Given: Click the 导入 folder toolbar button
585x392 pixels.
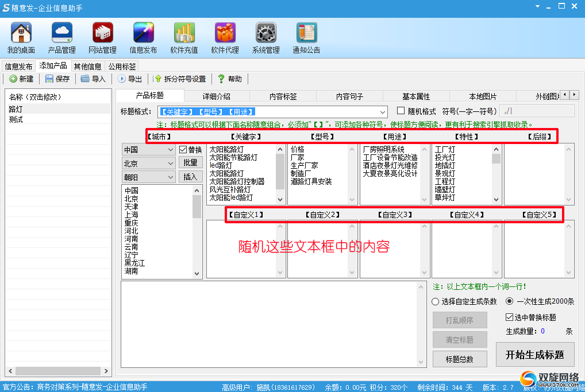Looking at the screenshot, I should point(93,79).
